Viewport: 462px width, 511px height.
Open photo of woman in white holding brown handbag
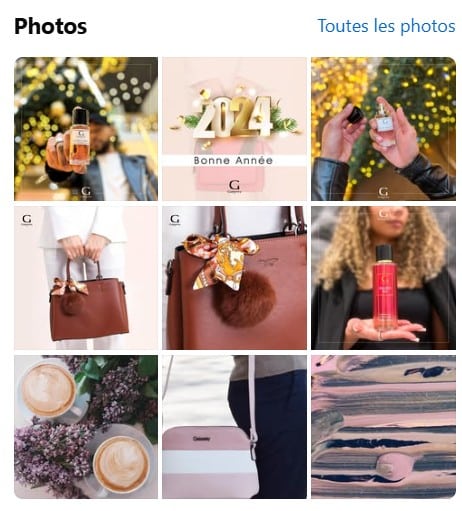86,278
